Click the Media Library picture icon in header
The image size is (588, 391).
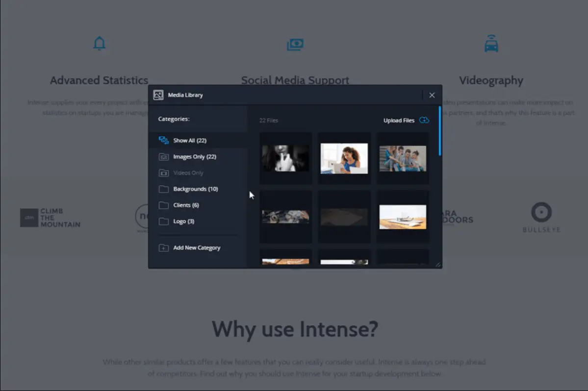pyautogui.click(x=158, y=95)
